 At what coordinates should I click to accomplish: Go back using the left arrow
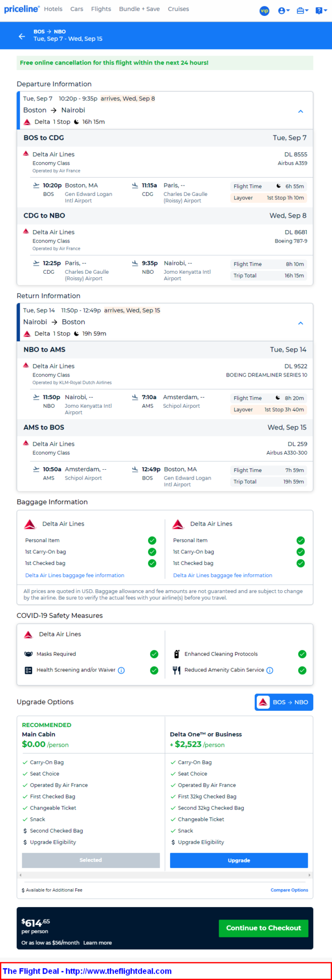[22, 36]
